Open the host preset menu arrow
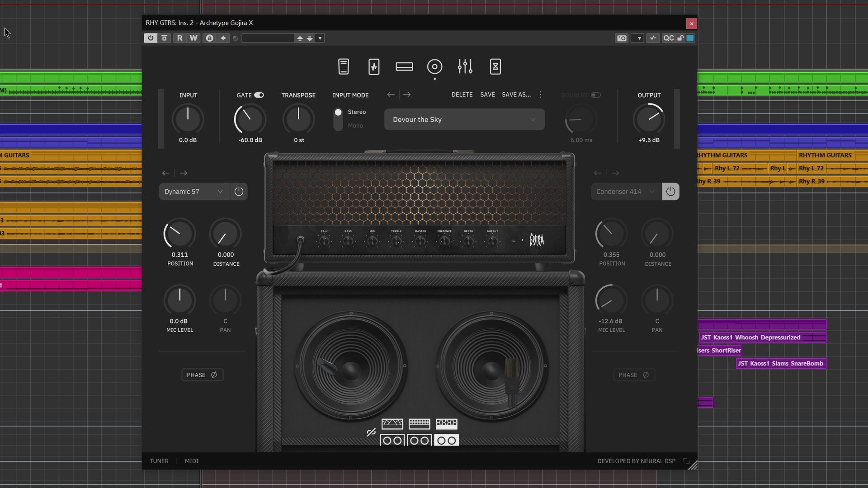 tap(320, 38)
